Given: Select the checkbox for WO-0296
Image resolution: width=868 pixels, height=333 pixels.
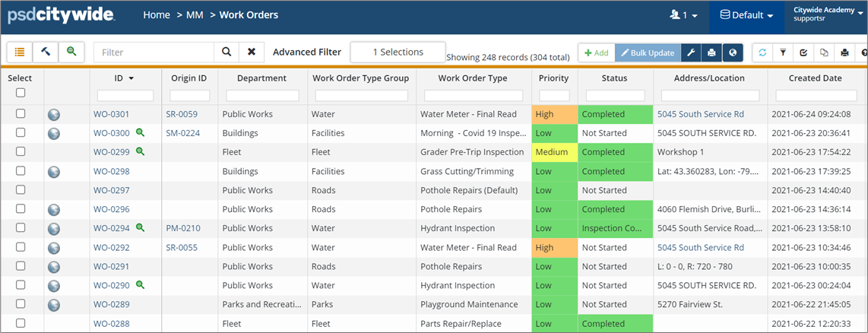Looking at the screenshot, I should pyautogui.click(x=21, y=209).
